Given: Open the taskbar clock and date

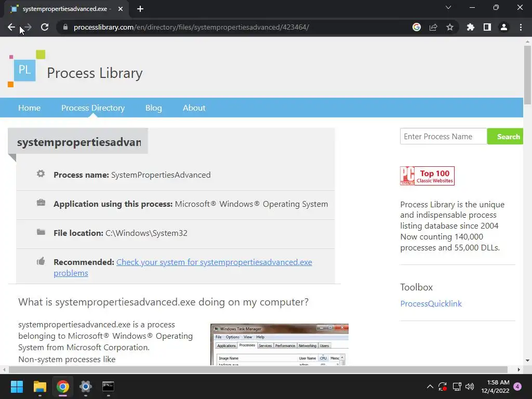Looking at the screenshot, I should point(495,387).
